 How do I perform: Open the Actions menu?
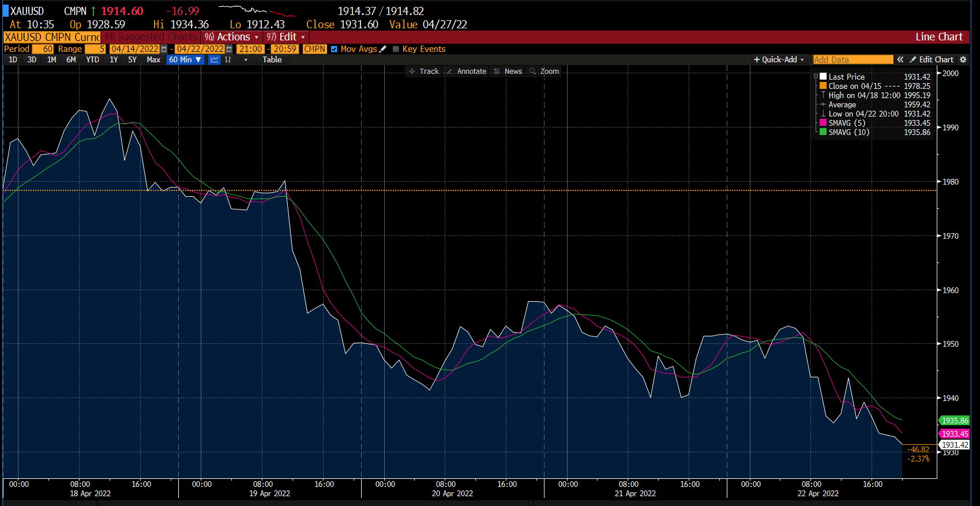point(232,37)
